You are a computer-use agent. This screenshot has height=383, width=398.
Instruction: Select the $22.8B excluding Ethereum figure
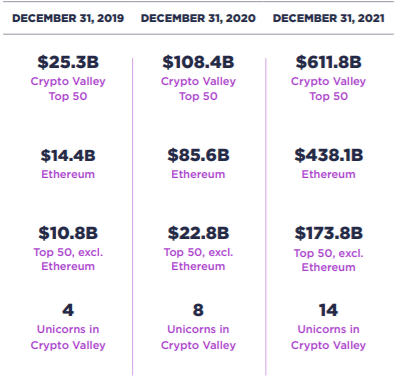tap(198, 233)
